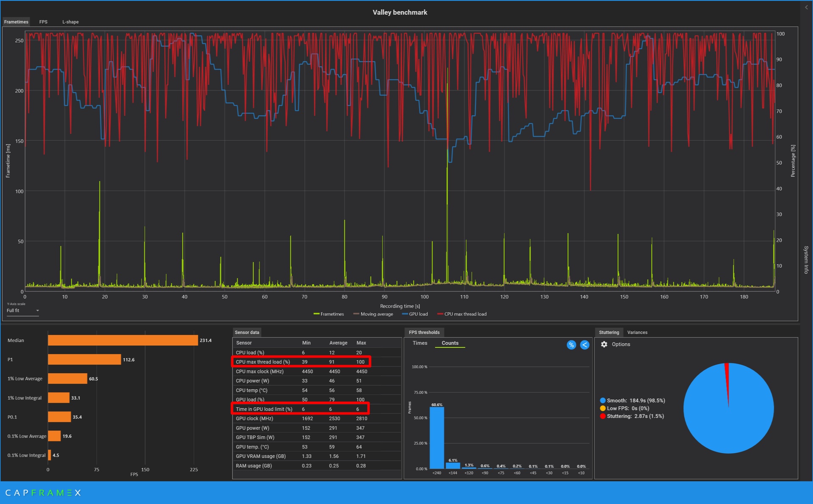The image size is (813, 504).
Task: Toggle the Moving average legend entry
Action: 373,314
